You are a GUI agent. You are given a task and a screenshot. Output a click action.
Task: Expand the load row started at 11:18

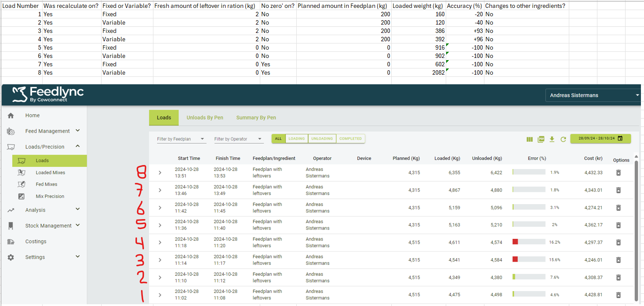[160, 242]
